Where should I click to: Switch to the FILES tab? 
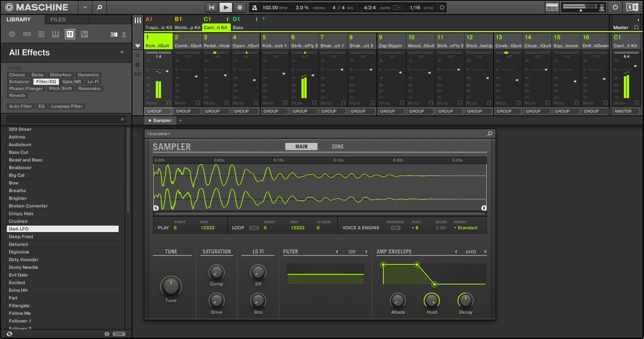58,19
